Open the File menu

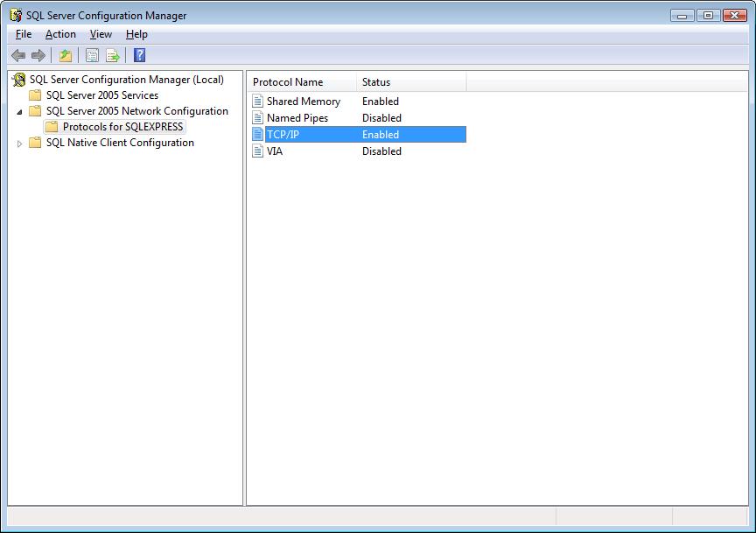point(24,34)
